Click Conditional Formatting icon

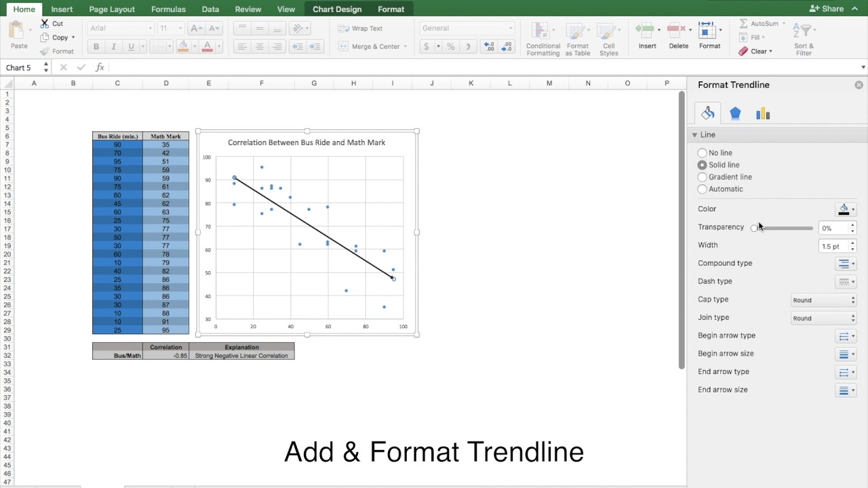tap(542, 32)
